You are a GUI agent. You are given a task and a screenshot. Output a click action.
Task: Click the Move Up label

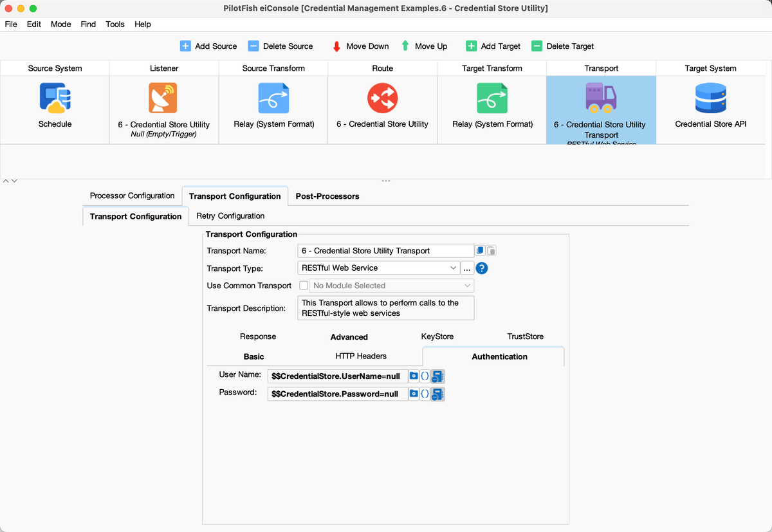(x=431, y=46)
